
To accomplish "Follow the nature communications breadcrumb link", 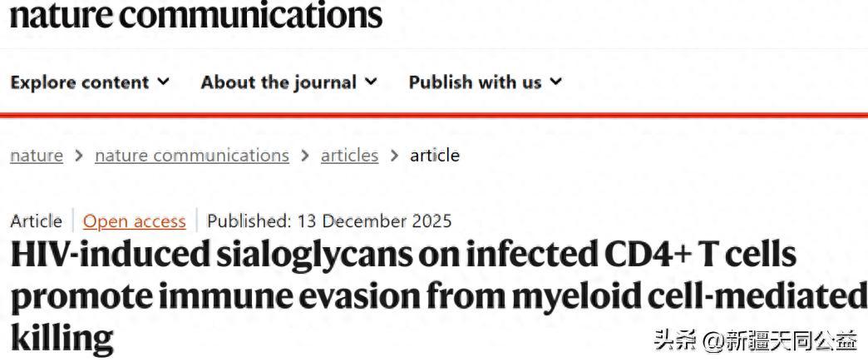I will pyautogui.click(x=192, y=156).
